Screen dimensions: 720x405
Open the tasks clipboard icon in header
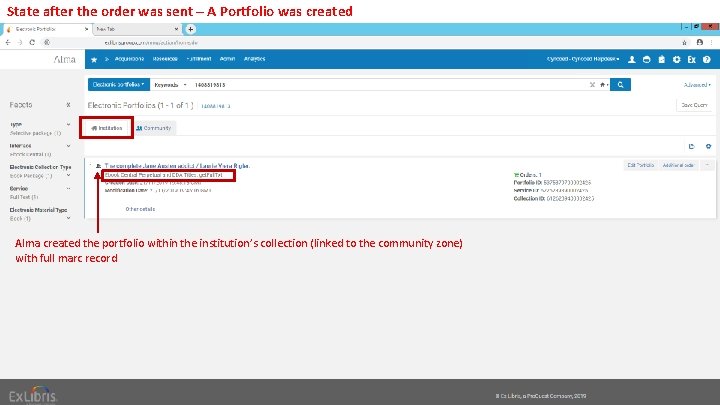(662, 60)
